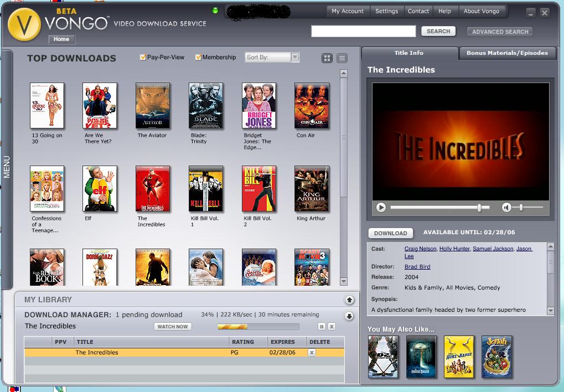Click the SEARCH button
The width and height of the screenshot is (564, 392).
(x=438, y=32)
